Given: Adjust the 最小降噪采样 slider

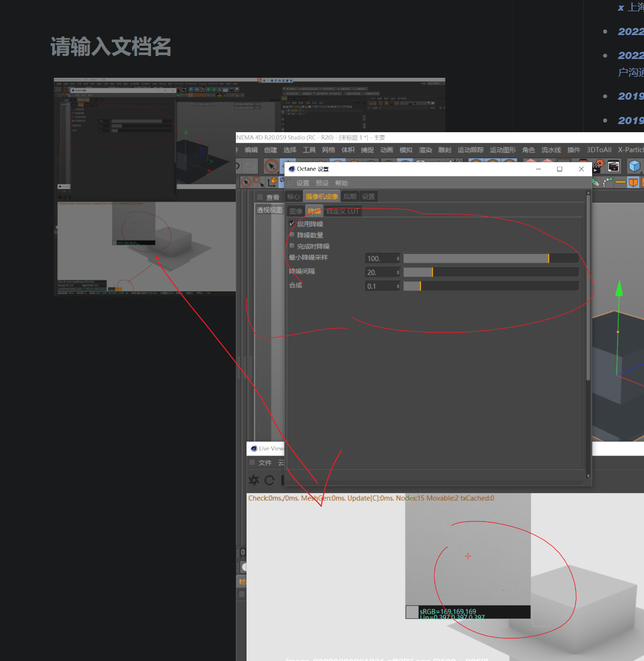Looking at the screenshot, I should click(491, 258).
